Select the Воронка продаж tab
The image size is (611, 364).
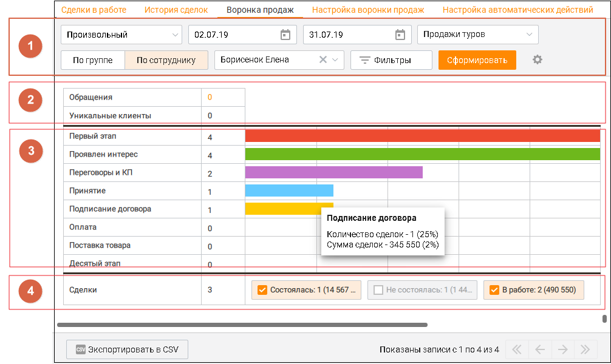[260, 10]
